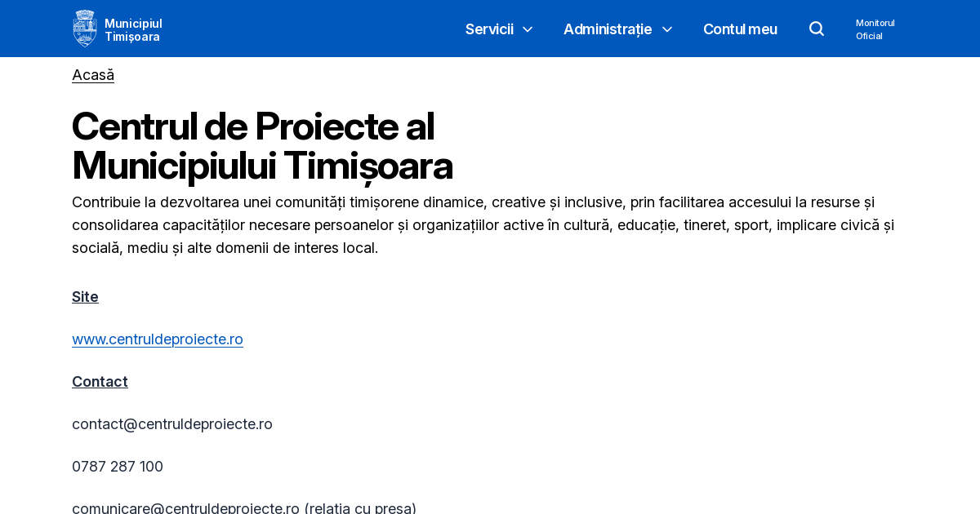The image size is (980, 514).
Task: Open the underlined Contact section link
Action: click(100, 381)
